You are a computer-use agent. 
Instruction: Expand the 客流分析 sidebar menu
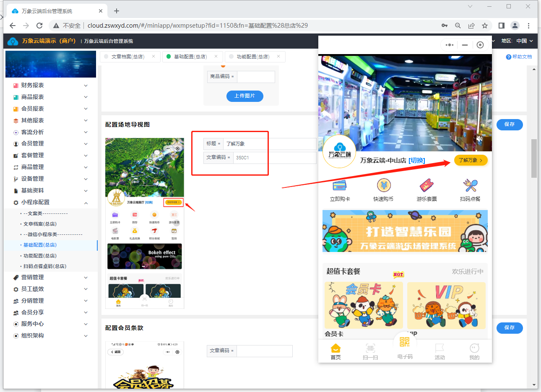pos(50,132)
